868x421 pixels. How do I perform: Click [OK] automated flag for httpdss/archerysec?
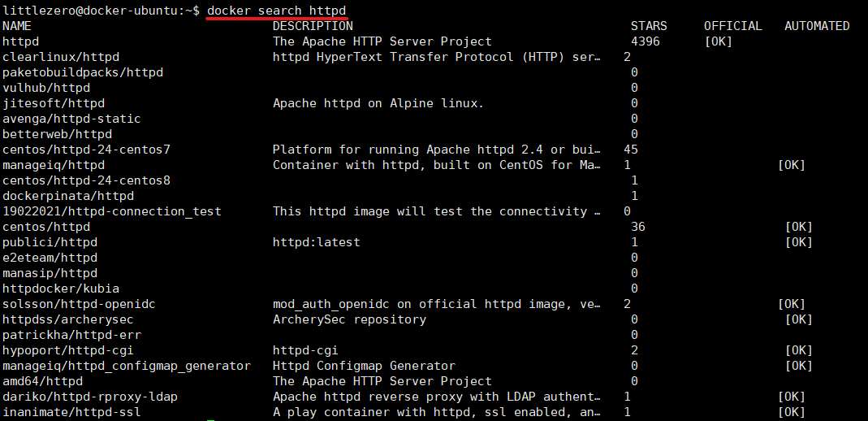(799, 319)
